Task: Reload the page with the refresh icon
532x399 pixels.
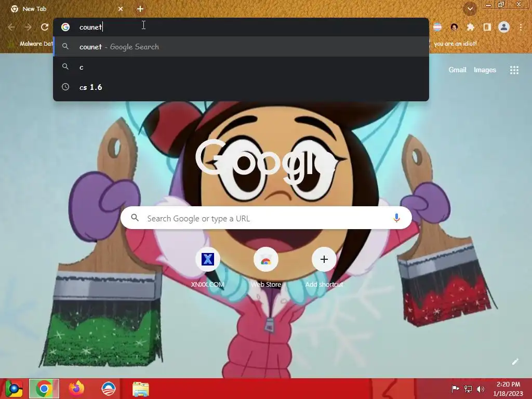Action: pos(45,27)
